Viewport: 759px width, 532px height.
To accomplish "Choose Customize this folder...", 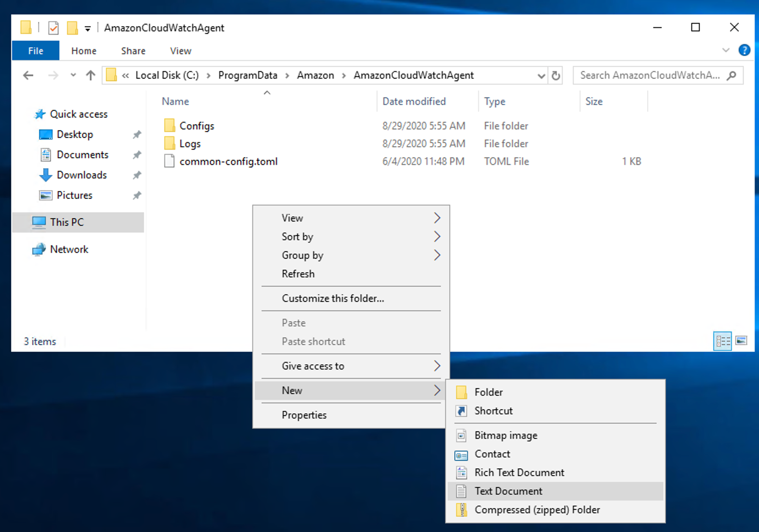I will (x=351, y=298).
